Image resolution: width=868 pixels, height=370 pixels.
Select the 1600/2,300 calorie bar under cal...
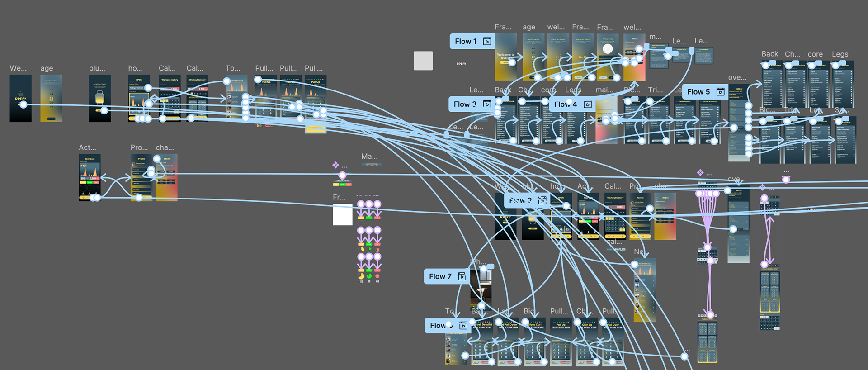(616, 249)
